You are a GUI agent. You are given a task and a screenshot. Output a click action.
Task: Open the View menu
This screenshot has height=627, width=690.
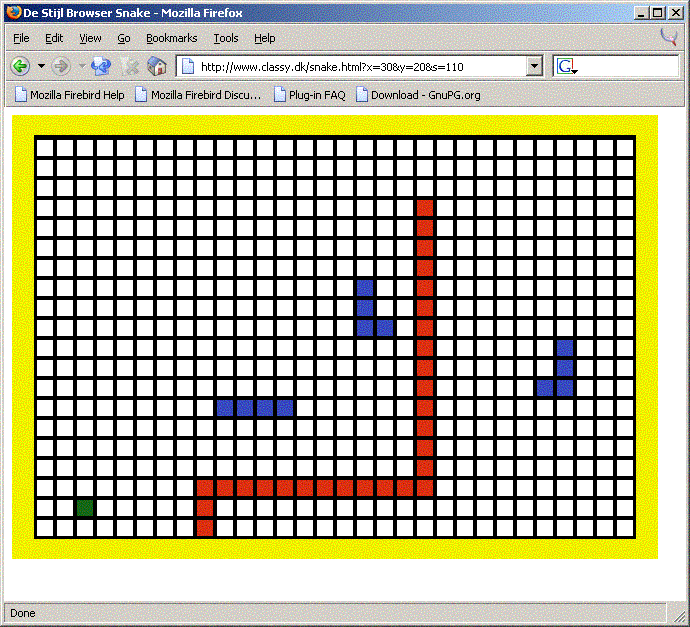point(90,38)
